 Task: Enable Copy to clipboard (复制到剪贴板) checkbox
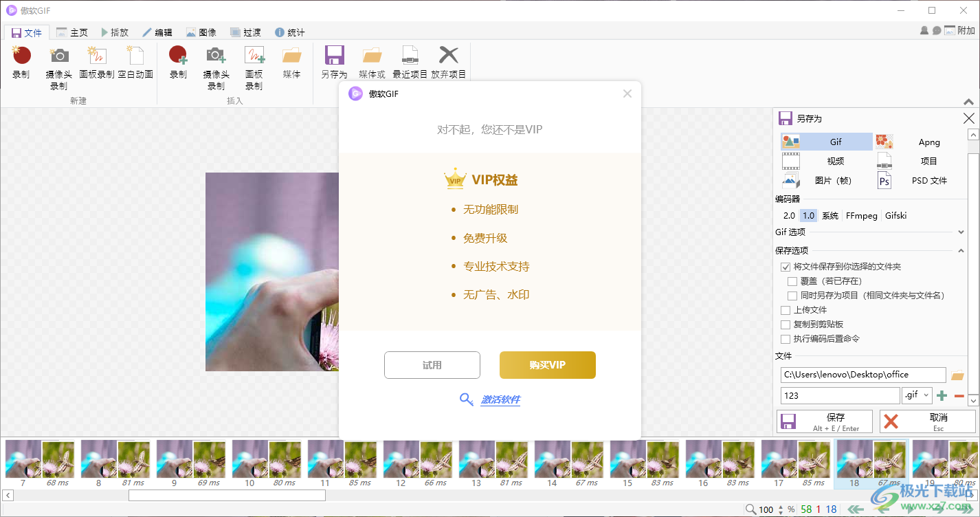(x=786, y=324)
